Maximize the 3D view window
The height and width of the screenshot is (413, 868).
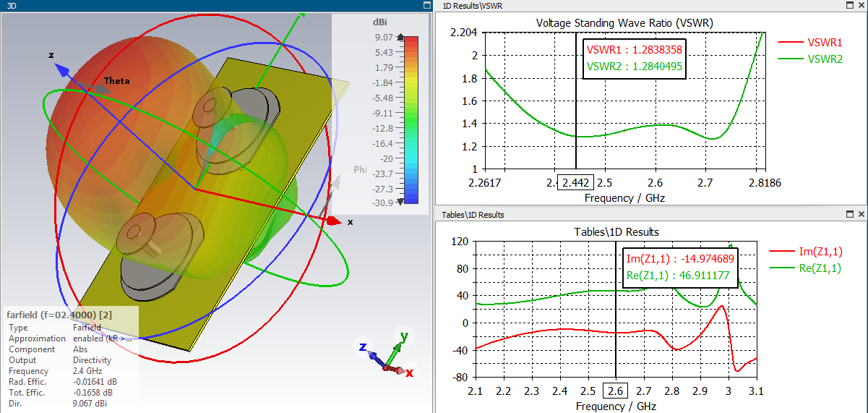(427, 5)
